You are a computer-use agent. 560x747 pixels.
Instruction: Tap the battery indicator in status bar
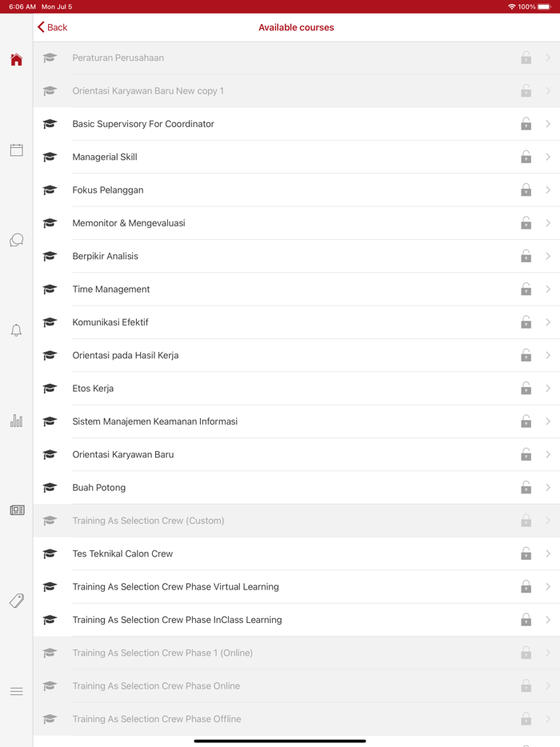pyautogui.click(x=544, y=6)
